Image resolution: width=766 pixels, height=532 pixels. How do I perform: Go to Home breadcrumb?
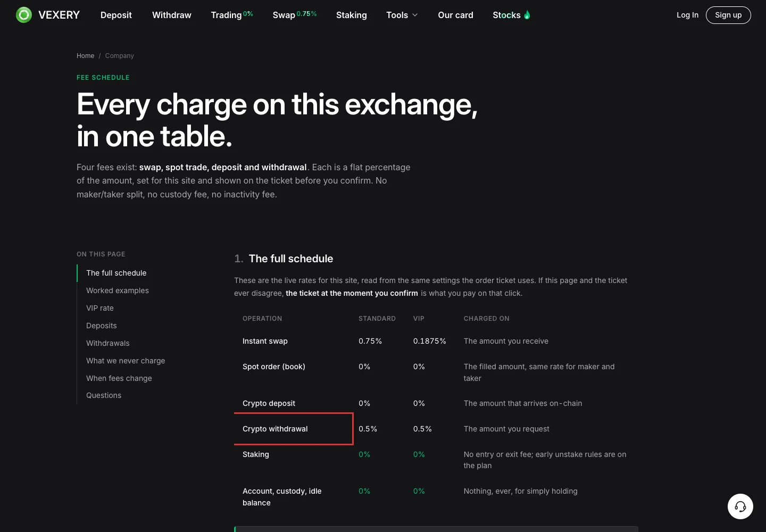(85, 56)
